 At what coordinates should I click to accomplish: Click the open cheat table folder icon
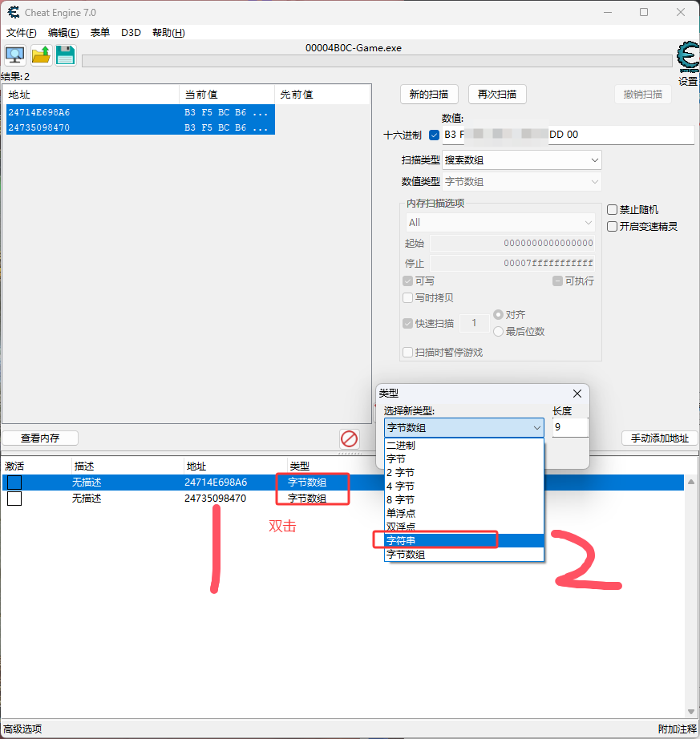point(41,55)
